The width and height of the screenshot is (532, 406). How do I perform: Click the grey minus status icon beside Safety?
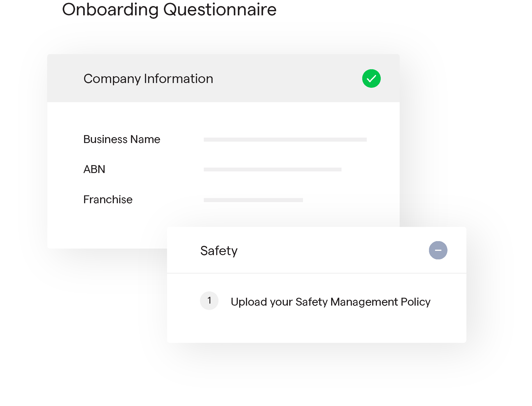438,250
